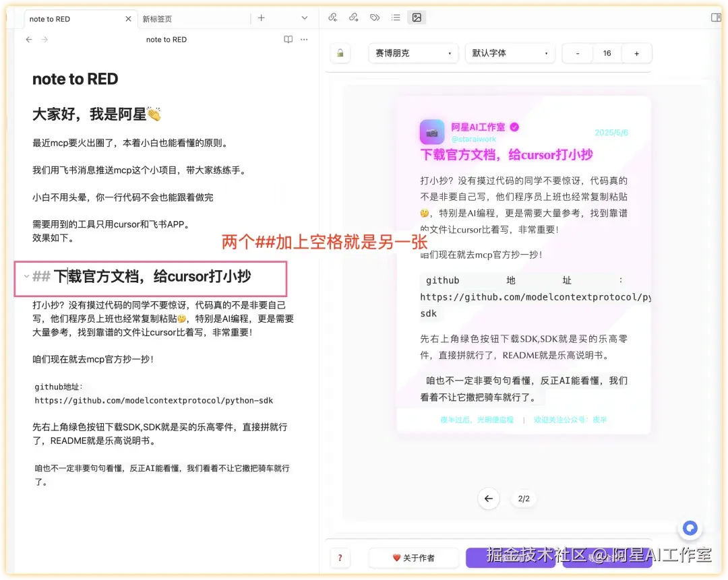Click the tags icon in the toolbar
Image resolution: width=728 pixels, height=580 pixels.
coord(375,18)
